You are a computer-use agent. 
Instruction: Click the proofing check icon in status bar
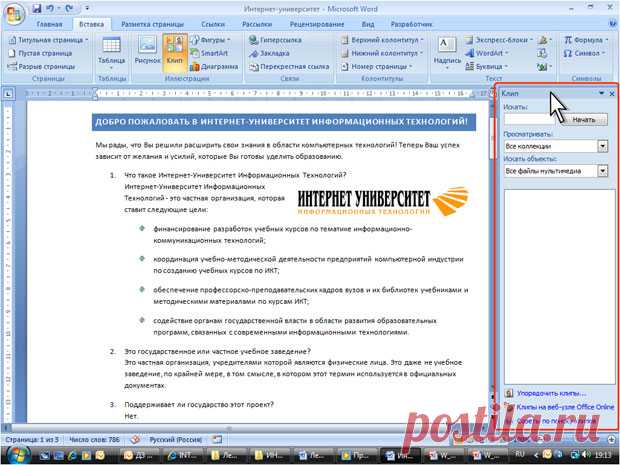(135, 440)
